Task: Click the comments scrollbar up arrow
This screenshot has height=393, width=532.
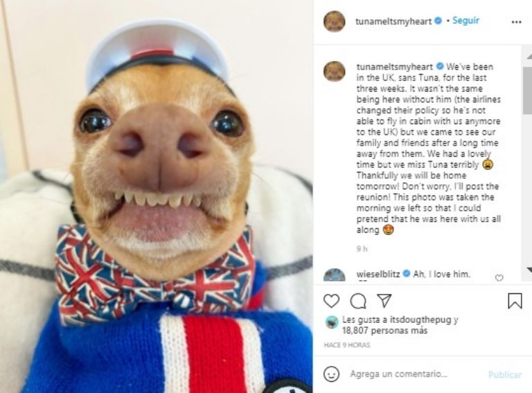Action: coord(529,56)
